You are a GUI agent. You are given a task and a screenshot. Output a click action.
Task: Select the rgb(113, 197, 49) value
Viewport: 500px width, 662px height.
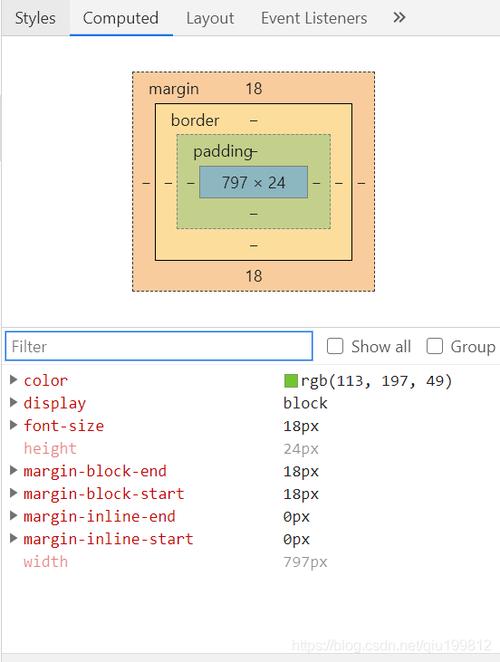pos(376,381)
